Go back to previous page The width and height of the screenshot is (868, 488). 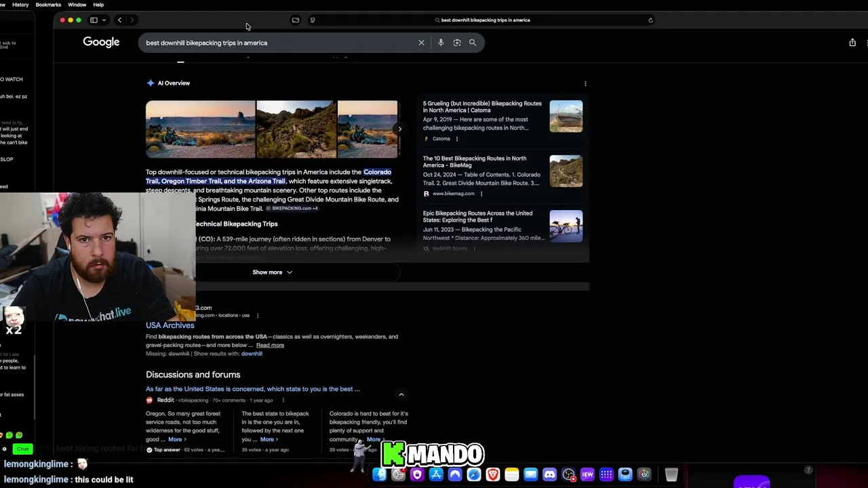pos(119,20)
